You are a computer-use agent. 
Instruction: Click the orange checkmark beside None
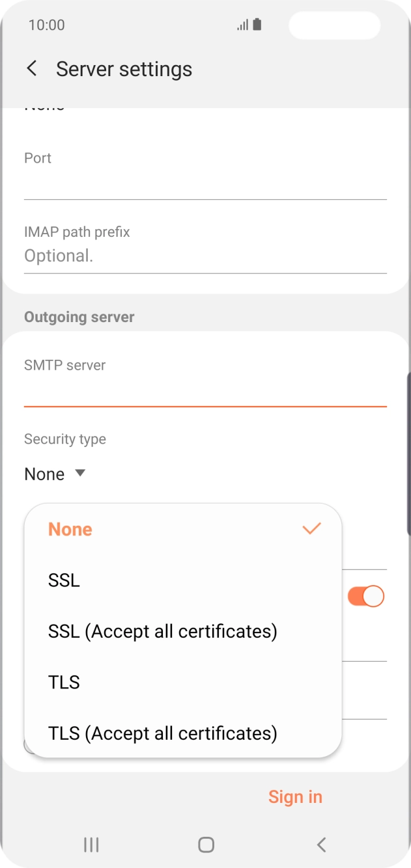[x=311, y=528]
